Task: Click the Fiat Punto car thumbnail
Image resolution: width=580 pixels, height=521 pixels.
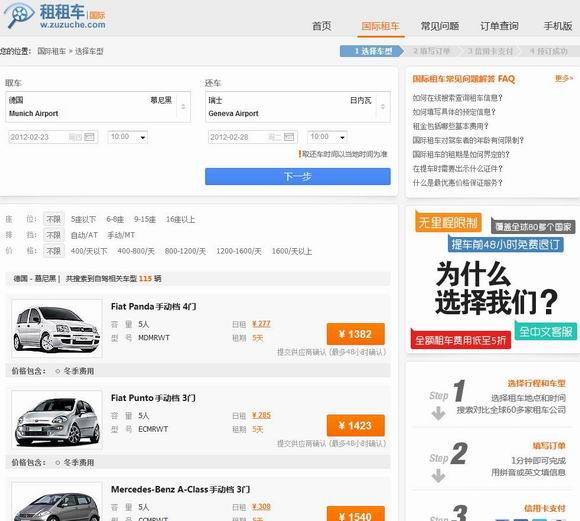Action: click(x=57, y=420)
